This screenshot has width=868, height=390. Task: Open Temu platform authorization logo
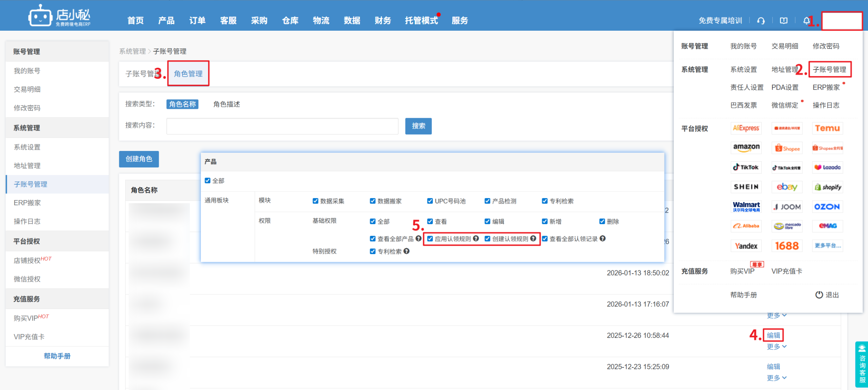[827, 128]
